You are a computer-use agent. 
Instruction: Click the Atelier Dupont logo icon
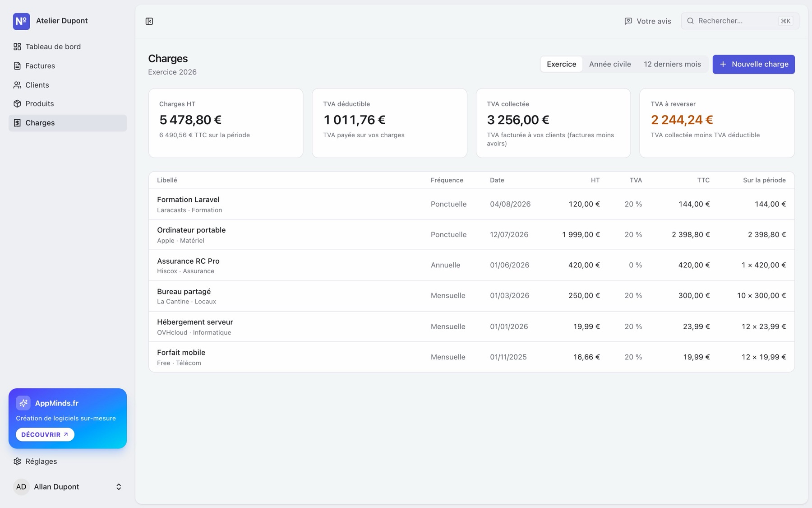click(21, 21)
